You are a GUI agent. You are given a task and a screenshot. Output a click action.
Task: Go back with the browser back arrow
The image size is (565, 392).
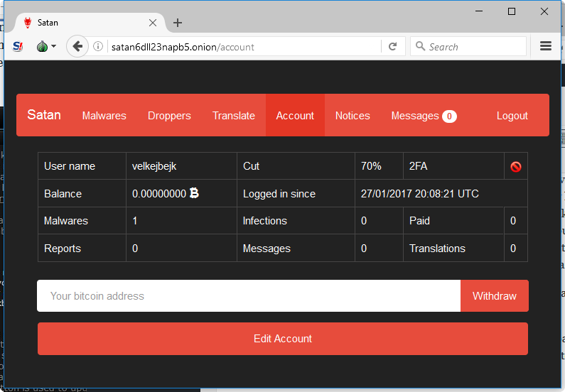(x=77, y=46)
